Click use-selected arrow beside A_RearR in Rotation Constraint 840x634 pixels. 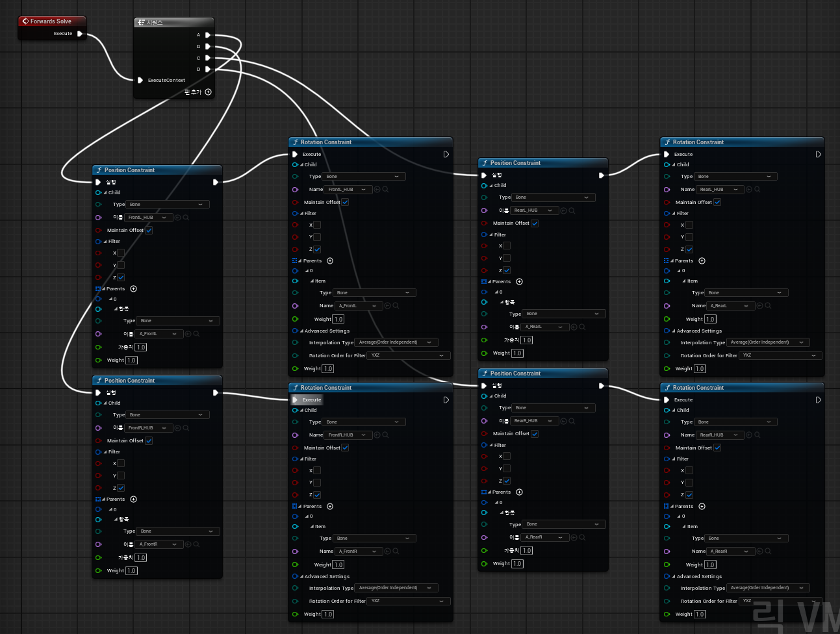click(759, 552)
